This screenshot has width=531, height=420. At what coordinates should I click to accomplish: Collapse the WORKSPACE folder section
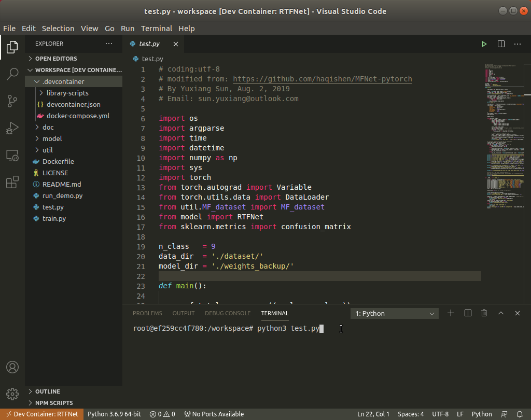tap(74, 70)
